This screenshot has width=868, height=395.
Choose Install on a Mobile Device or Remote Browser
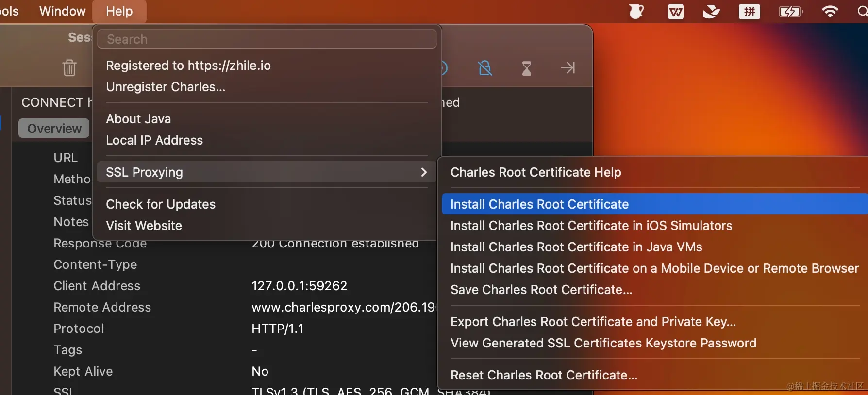pyautogui.click(x=654, y=268)
